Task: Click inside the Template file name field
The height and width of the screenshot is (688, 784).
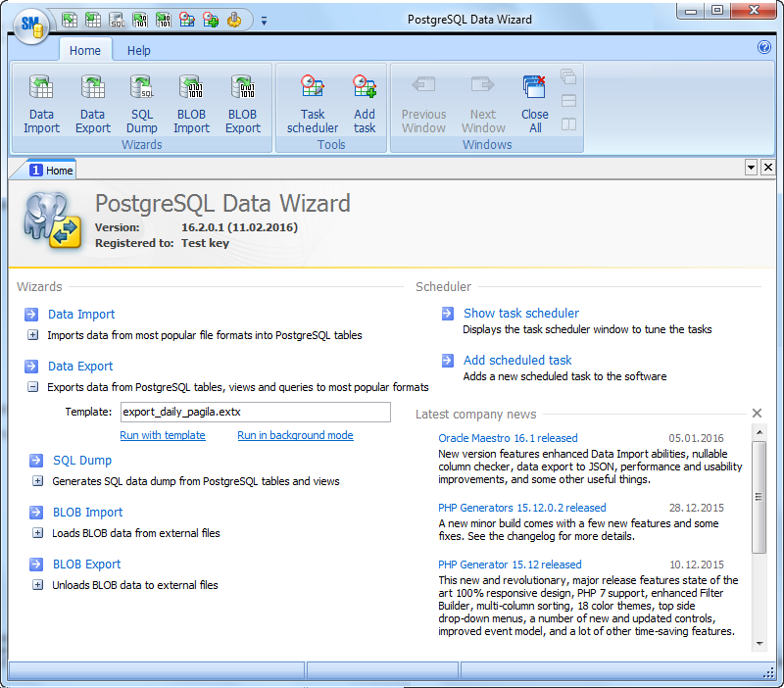Action: (255, 413)
